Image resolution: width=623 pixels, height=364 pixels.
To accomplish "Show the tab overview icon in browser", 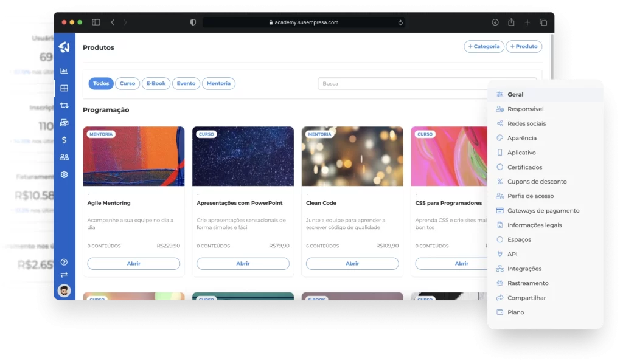I will pos(543,22).
